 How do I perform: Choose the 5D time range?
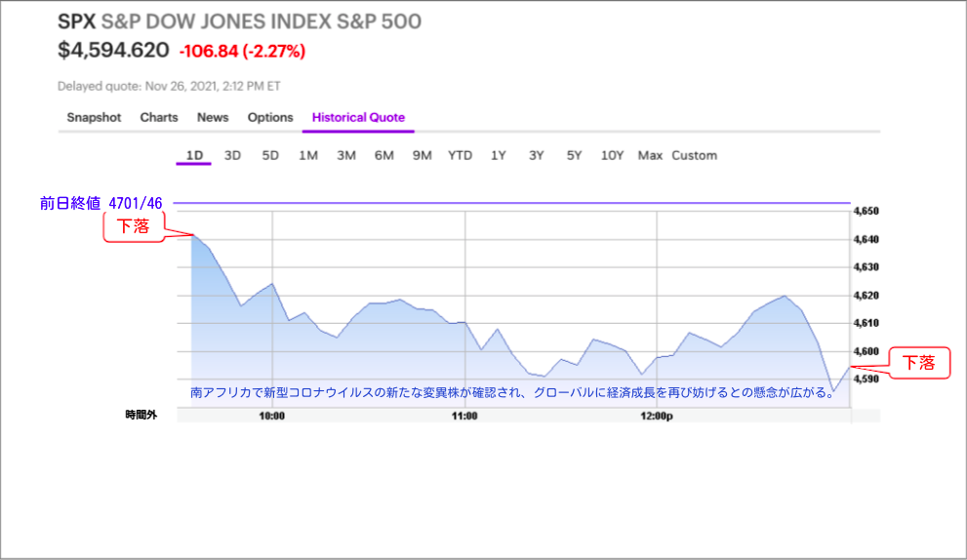coord(270,155)
